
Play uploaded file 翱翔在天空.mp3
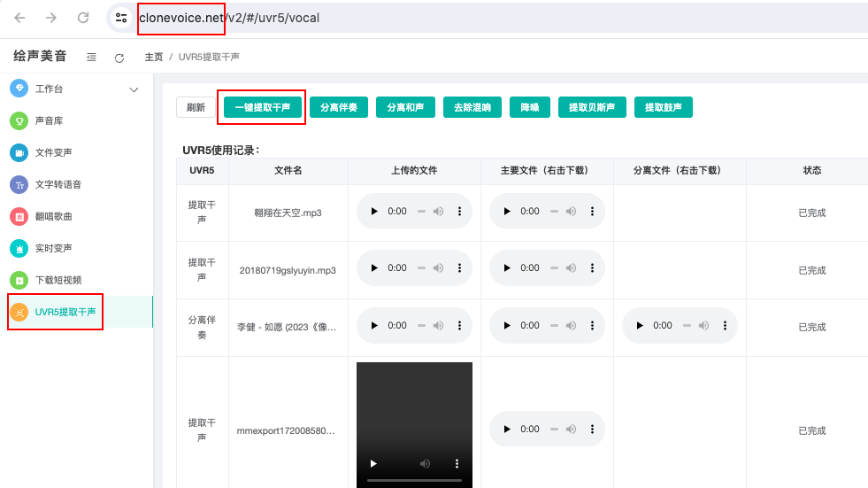tap(374, 211)
